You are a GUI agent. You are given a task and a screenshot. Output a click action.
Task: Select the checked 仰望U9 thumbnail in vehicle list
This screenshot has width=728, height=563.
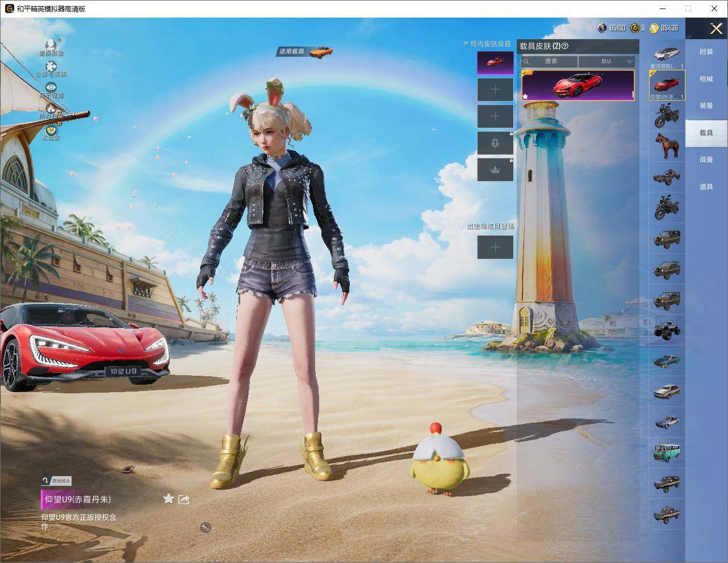pyautogui.click(x=667, y=85)
